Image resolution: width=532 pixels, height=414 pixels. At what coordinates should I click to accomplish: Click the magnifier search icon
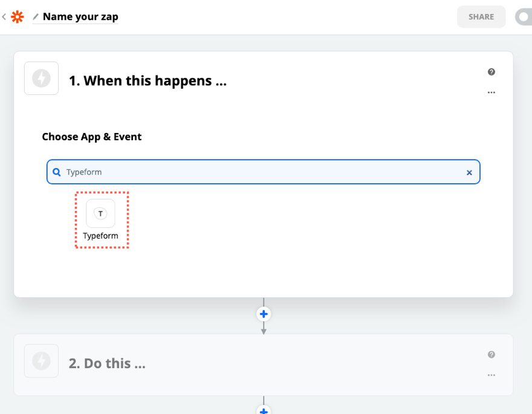[57, 172]
